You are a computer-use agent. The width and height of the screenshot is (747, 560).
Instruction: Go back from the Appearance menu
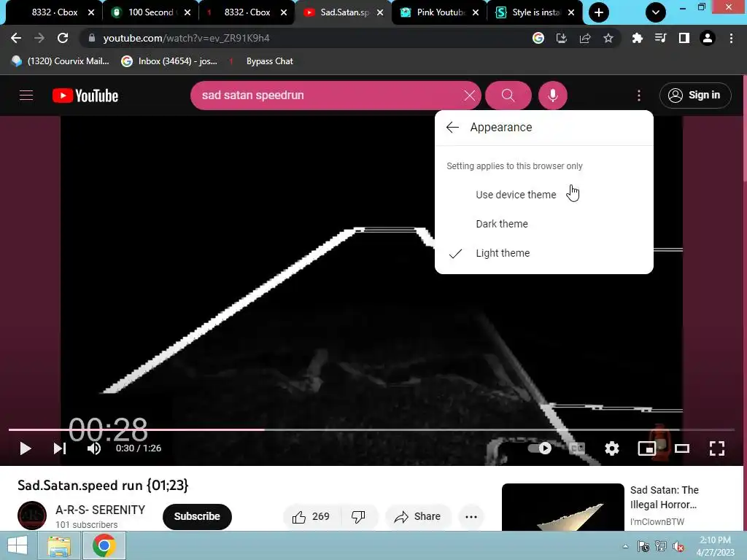[452, 127]
